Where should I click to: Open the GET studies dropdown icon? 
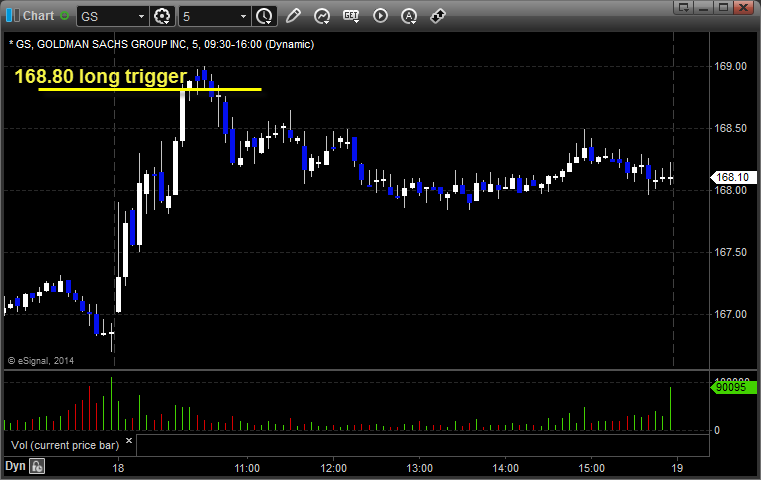click(x=351, y=16)
